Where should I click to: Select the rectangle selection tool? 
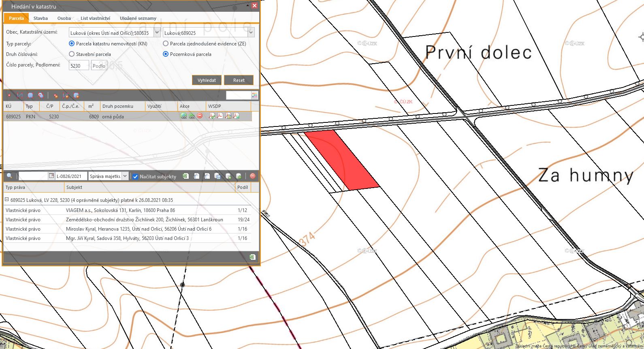30,96
